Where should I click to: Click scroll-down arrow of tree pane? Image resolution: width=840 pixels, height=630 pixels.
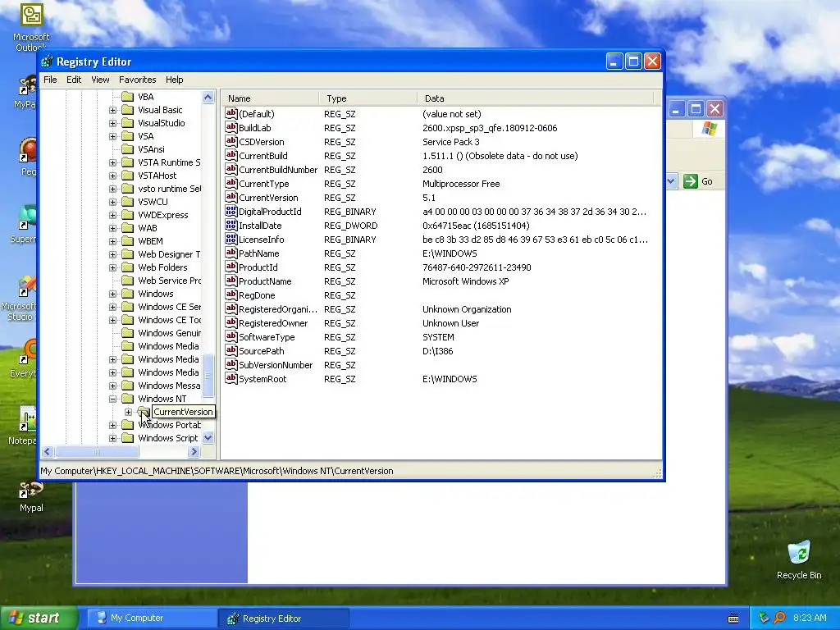(x=208, y=438)
